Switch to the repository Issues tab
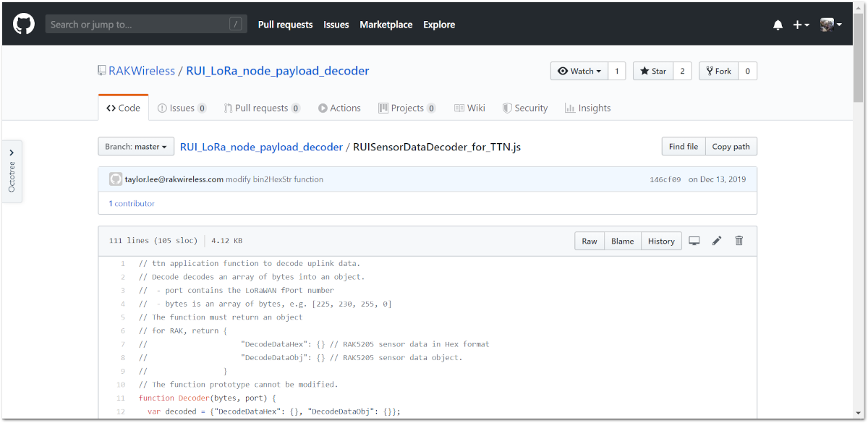 coord(182,108)
